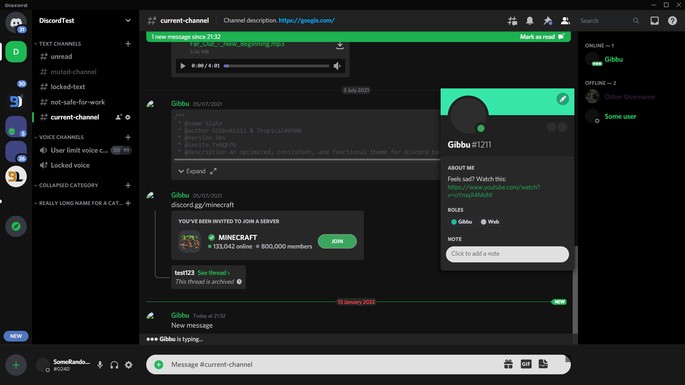Screen dimensions: 685x385
Task: Mute the audio player volume
Action: point(337,66)
